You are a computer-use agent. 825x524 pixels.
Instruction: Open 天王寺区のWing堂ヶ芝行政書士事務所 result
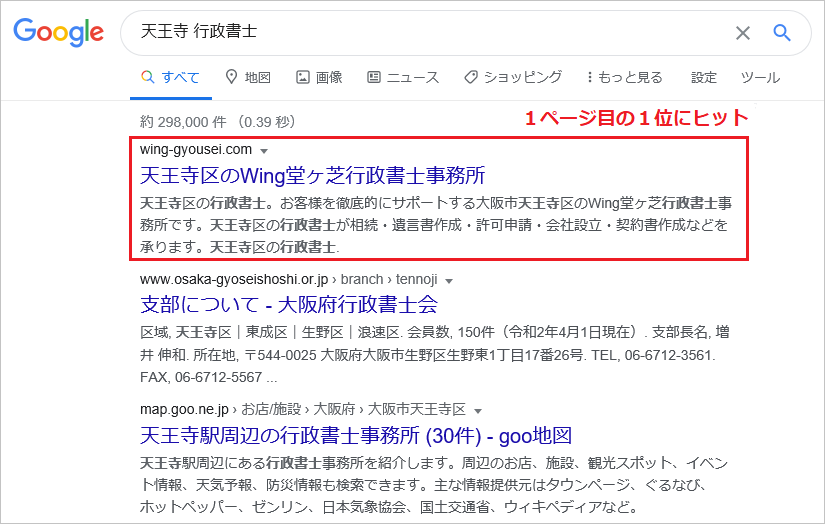pyautogui.click(x=313, y=175)
